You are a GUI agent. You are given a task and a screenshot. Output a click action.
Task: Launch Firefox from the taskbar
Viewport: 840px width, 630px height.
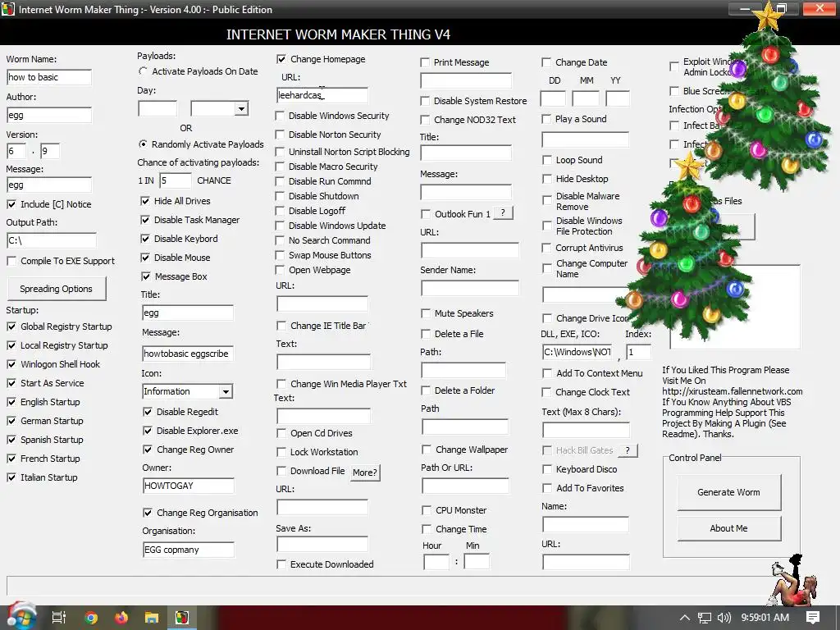point(121,618)
